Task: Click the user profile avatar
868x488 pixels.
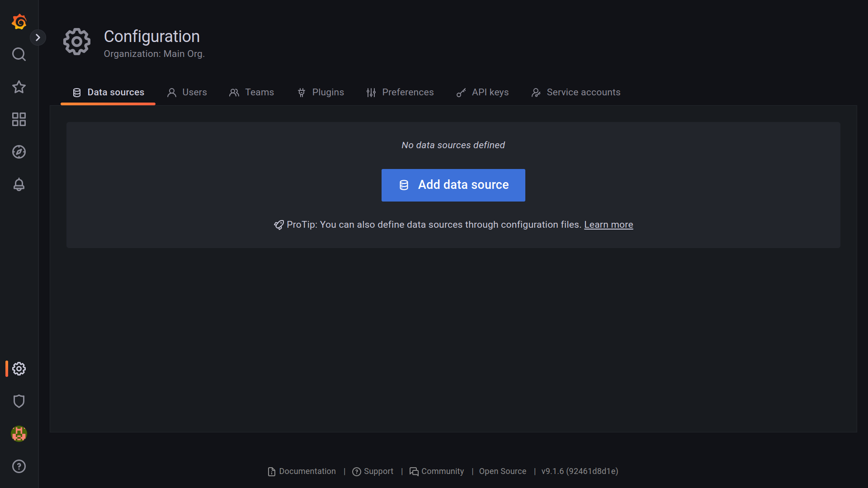Action: point(19,434)
